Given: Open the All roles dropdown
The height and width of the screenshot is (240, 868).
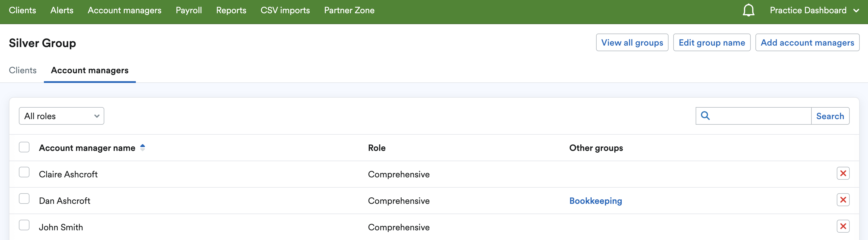Looking at the screenshot, I should point(62,116).
